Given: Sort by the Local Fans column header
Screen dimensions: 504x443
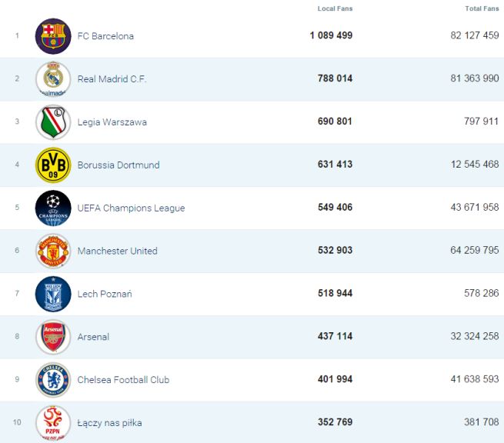Looking at the screenshot, I should click(335, 8).
